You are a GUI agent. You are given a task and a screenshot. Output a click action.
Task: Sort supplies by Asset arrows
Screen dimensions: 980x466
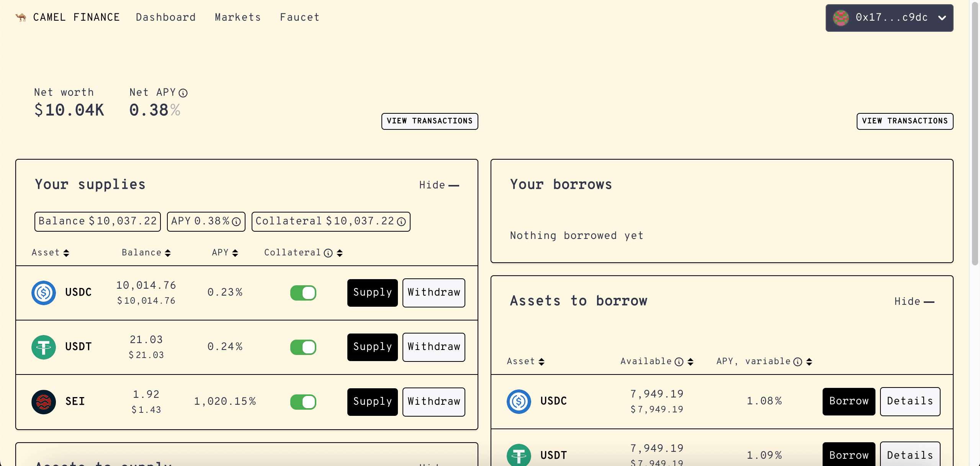[x=66, y=253]
